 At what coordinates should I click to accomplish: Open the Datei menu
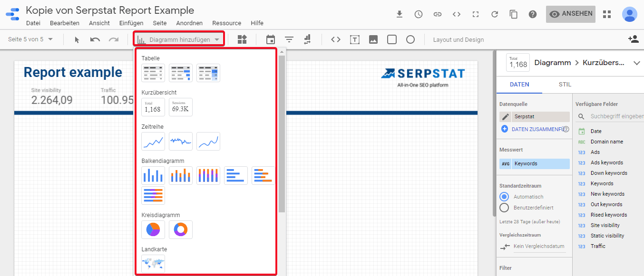pos(33,23)
